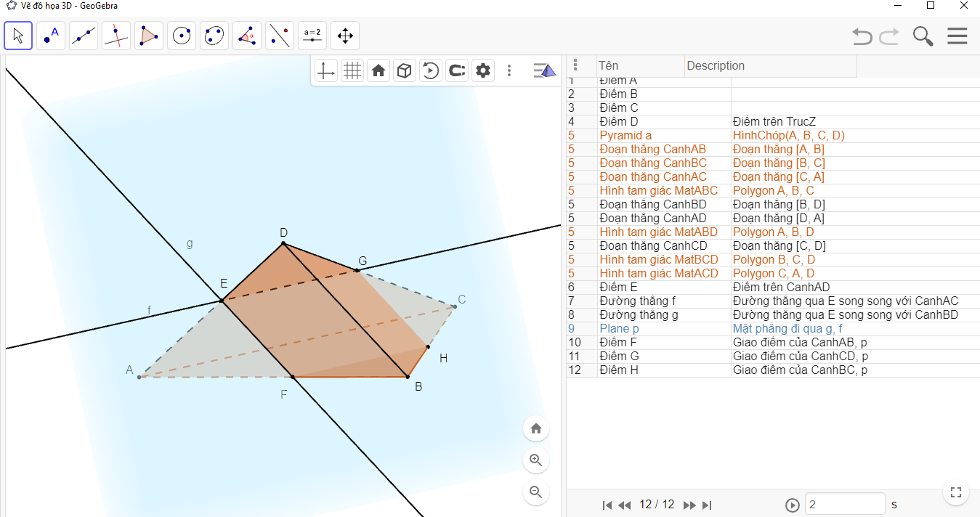Viewport: 980px width, 517px height.
Task: Click the Undo arrow
Action: point(862,36)
